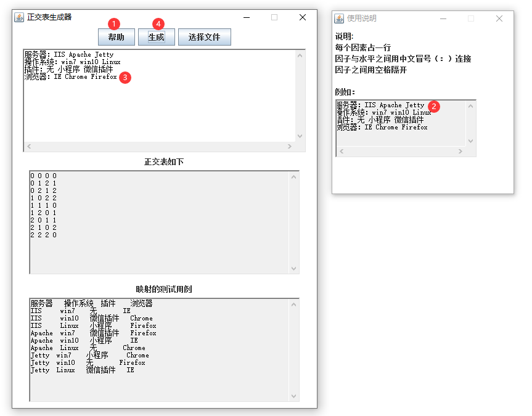This screenshot has height=416, width=532.
Task: Click orthogonal table row '0 2 1 2'
Action: point(43,190)
